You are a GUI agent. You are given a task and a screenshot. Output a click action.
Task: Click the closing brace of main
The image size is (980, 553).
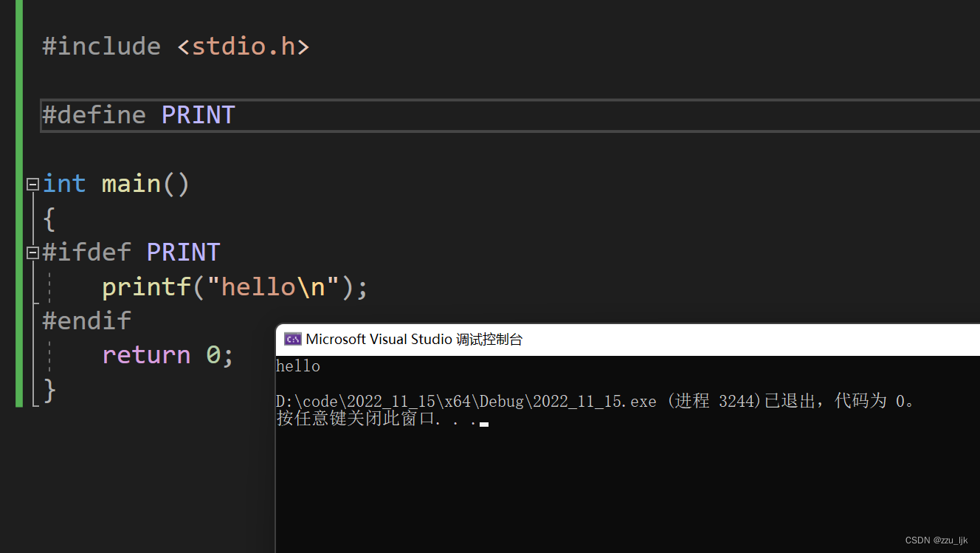[x=49, y=389]
